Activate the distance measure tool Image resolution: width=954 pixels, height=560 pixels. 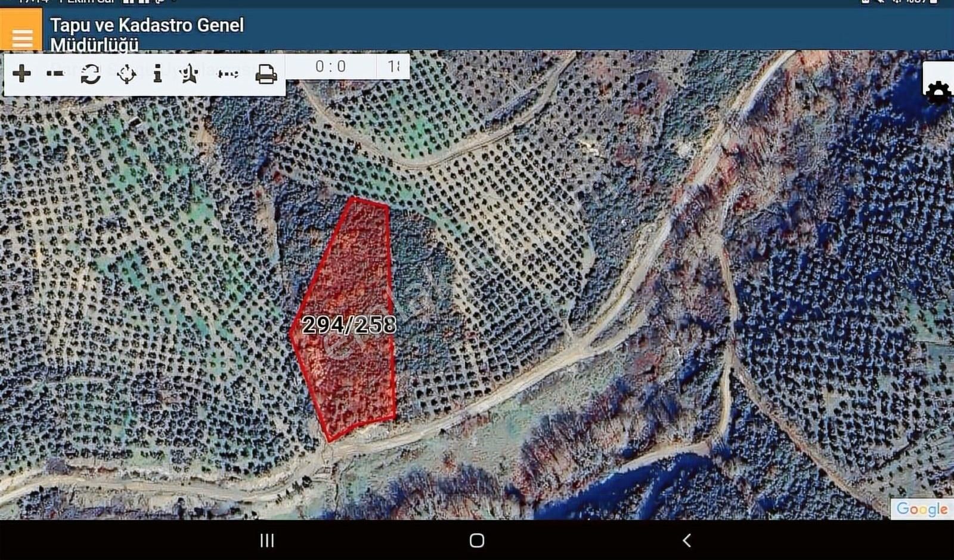point(228,74)
